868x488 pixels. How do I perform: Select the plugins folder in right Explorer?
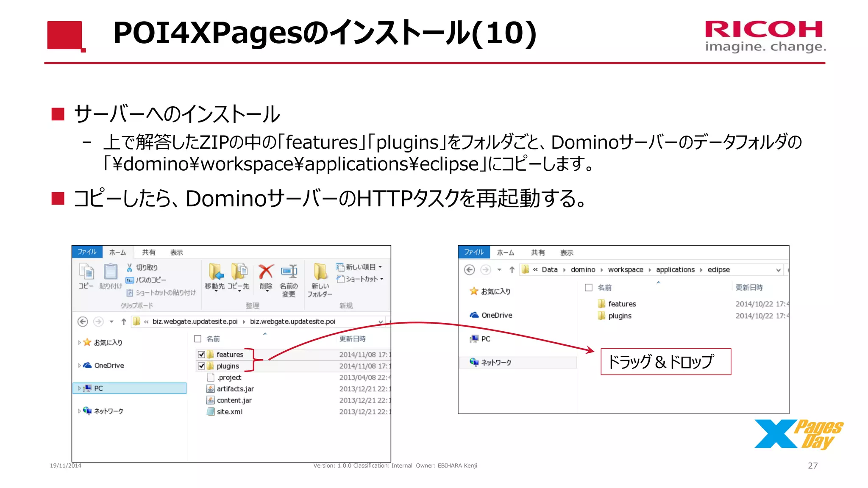(x=615, y=316)
